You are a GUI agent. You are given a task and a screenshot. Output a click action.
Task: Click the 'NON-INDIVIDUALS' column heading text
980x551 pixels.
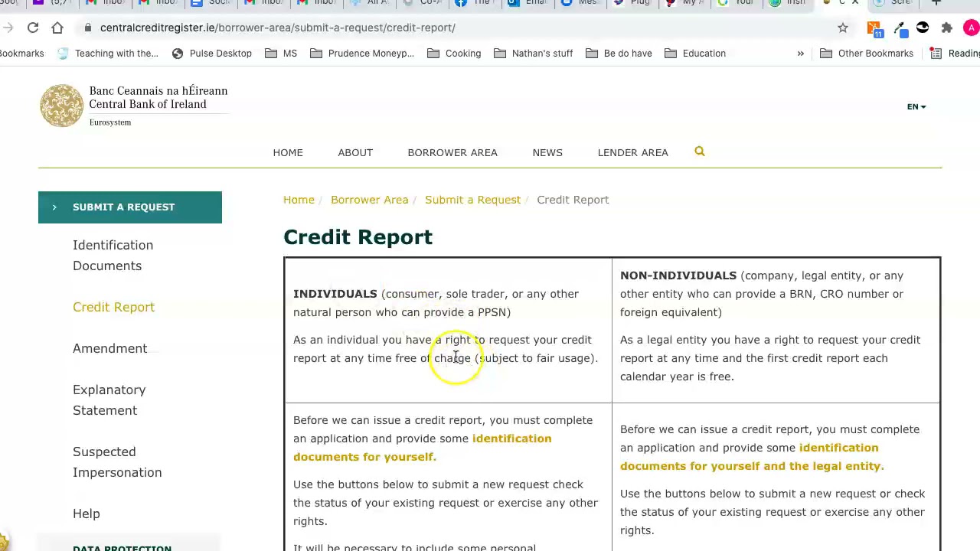click(x=678, y=275)
